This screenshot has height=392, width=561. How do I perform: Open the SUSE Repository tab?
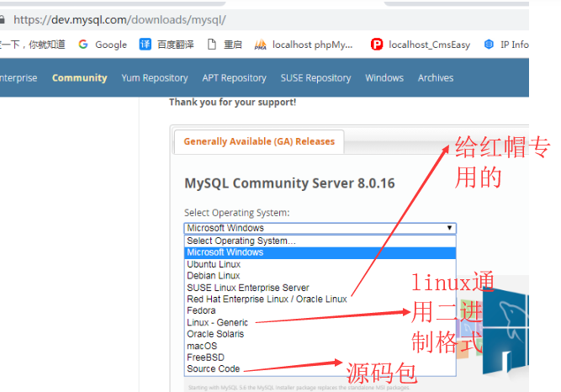coord(315,77)
